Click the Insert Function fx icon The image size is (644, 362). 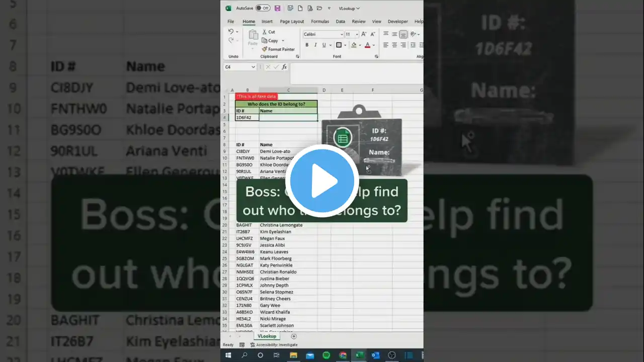(x=284, y=67)
